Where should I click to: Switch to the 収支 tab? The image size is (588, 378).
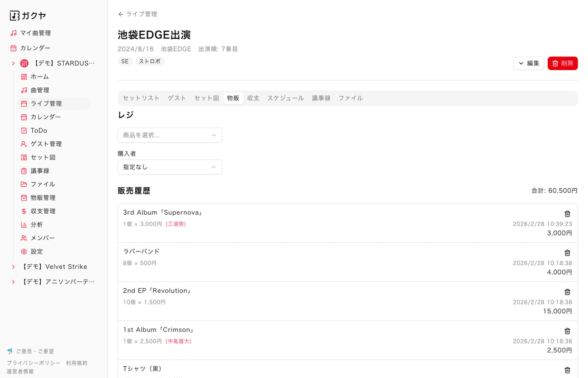[253, 98]
